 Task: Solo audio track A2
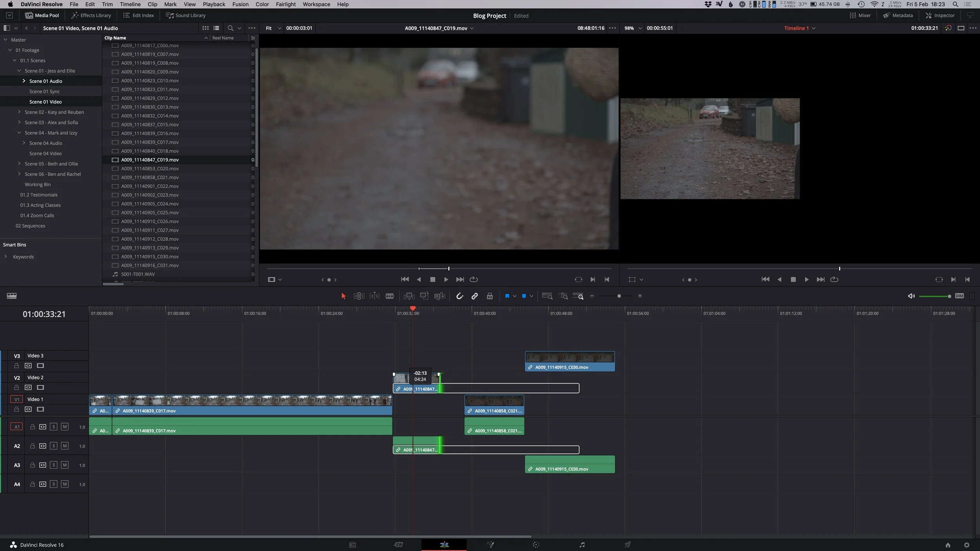pyautogui.click(x=54, y=446)
